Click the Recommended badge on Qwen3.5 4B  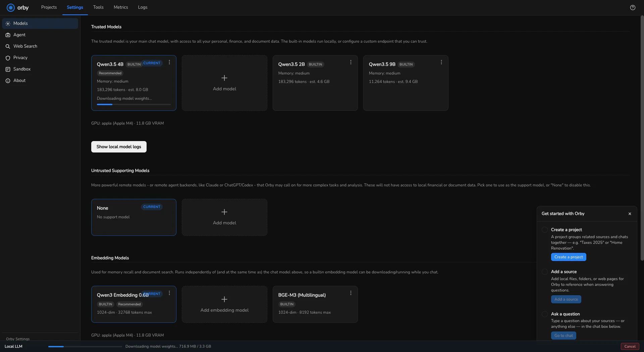110,73
